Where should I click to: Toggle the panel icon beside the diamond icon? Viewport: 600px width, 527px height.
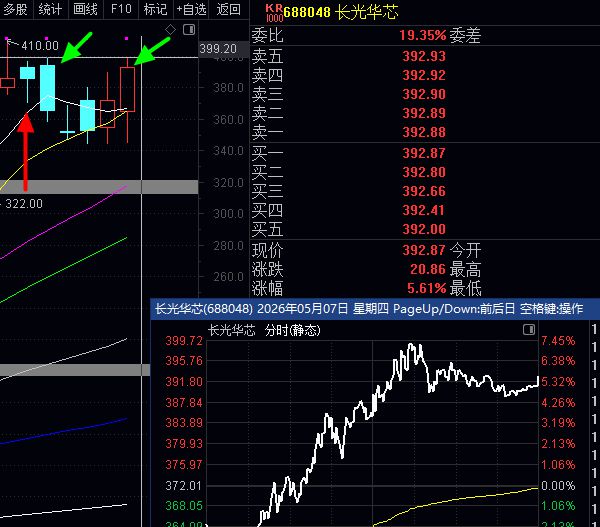point(189,29)
